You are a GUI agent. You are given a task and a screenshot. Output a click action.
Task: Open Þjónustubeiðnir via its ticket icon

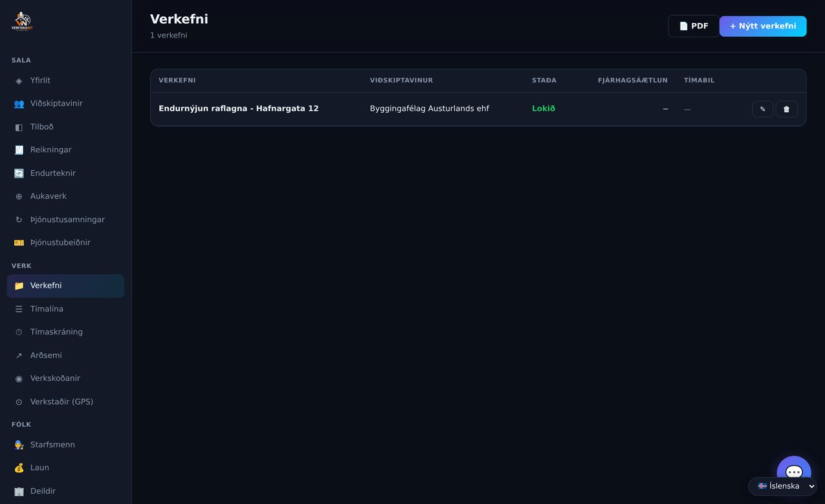pyautogui.click(x=19, y=243)
